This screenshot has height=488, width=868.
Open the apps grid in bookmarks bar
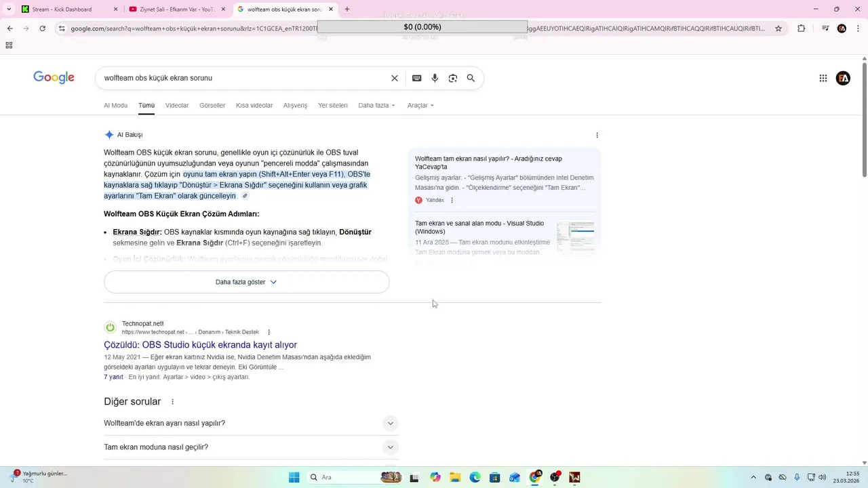pyautogui.click(x=9, y=45)
